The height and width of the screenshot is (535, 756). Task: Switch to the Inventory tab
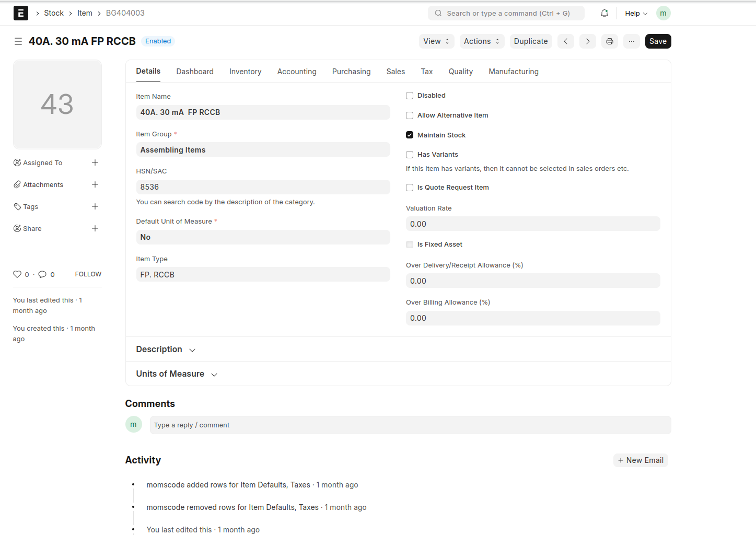click(x=245, y=72)
